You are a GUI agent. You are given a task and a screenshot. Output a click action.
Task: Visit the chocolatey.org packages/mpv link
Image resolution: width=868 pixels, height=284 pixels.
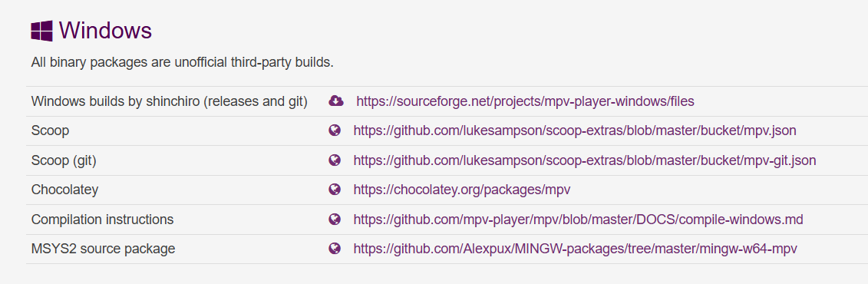[x=462, y=190]
